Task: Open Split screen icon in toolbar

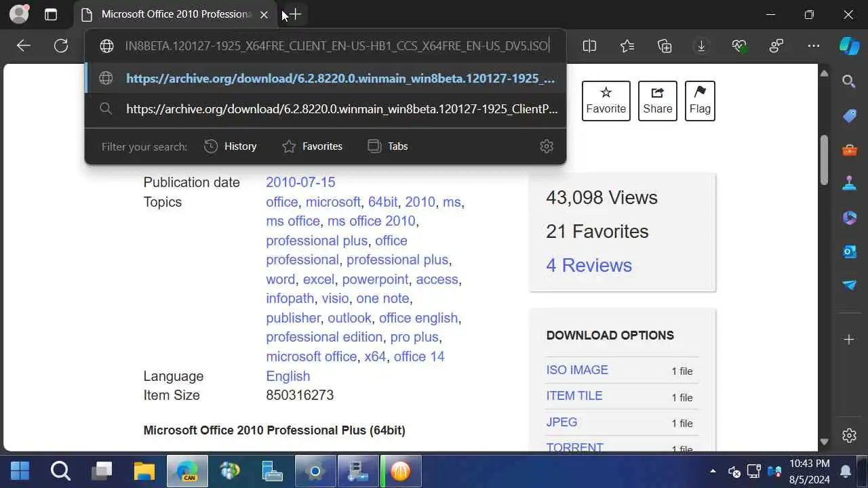Action: tap(589, 46)
